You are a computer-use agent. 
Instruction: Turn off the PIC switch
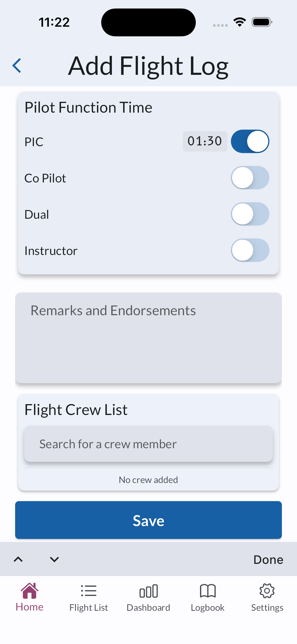point(250,141)
